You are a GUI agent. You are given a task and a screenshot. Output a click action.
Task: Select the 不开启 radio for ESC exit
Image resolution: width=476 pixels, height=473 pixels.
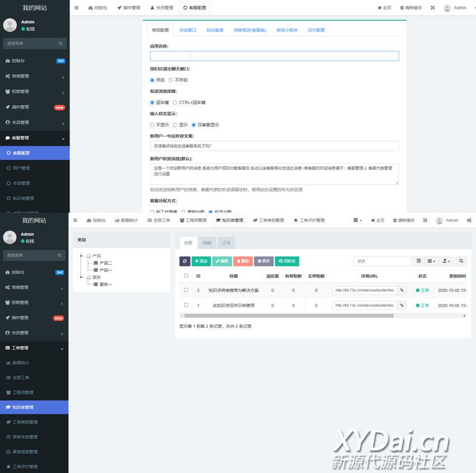171,80
